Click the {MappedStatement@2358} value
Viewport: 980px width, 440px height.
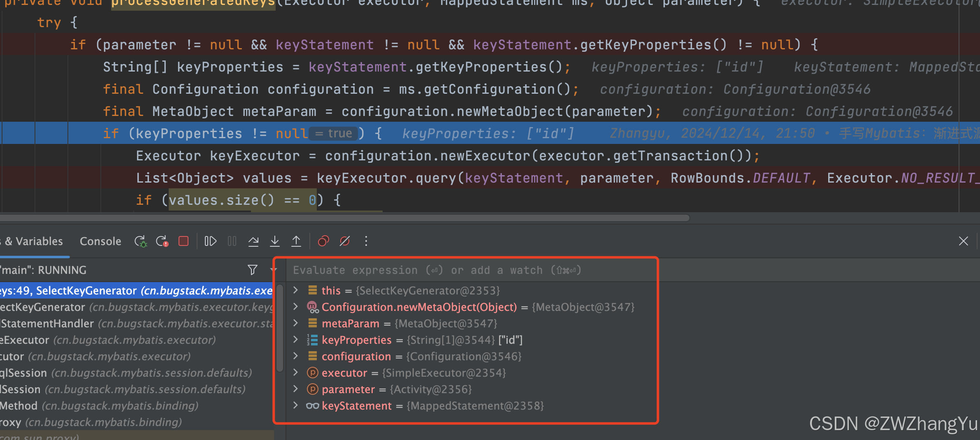point(475,406)
